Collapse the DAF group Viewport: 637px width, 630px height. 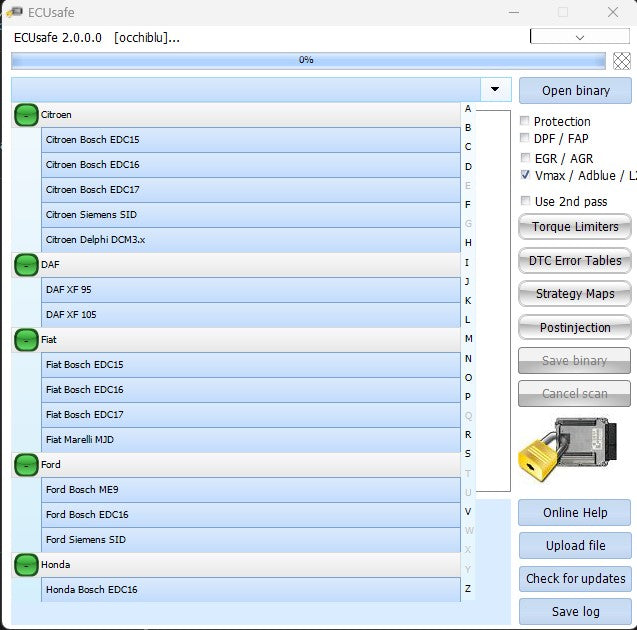(26, 265)
